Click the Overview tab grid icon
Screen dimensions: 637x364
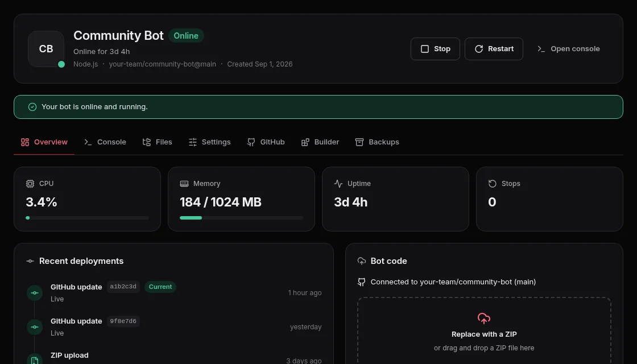tap(25, 142)
